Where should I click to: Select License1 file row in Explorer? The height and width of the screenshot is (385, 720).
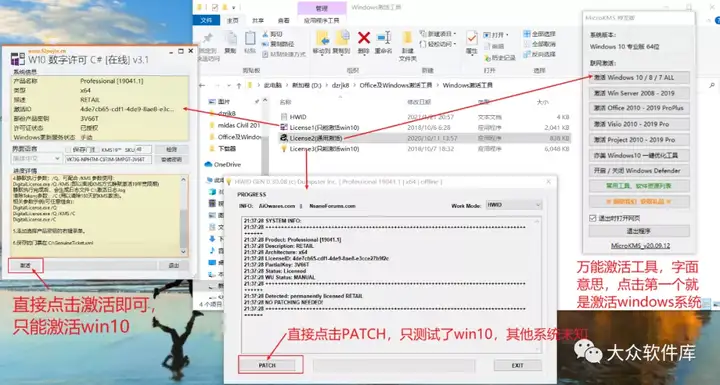point(424,128)
